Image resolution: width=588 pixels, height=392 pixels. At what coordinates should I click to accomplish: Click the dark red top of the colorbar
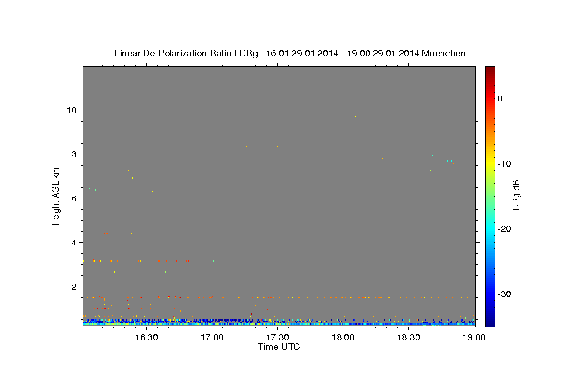tap(490, 71)
